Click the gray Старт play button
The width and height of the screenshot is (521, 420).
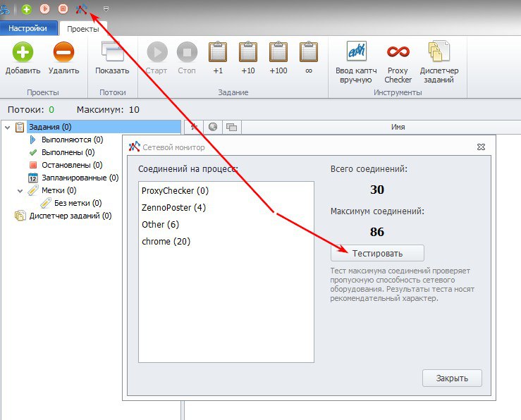pyautogui.click(x=157, y=58)
